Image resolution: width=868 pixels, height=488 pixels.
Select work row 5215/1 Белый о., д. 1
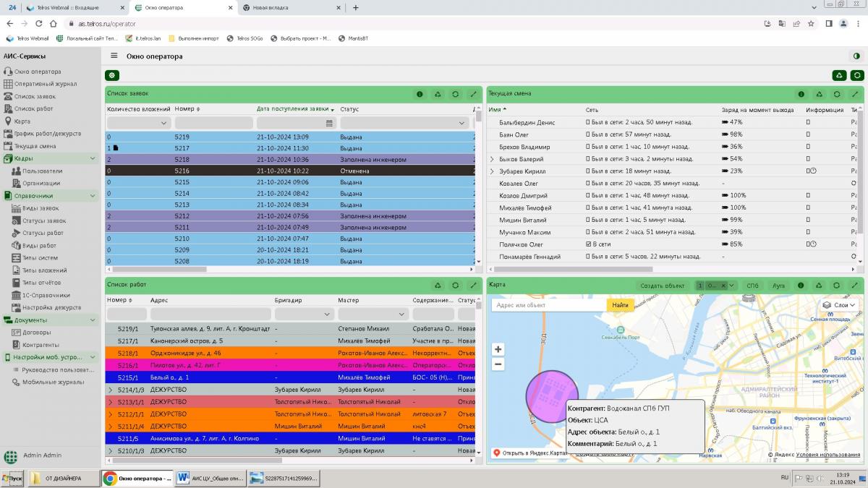[x=289, y=377]
